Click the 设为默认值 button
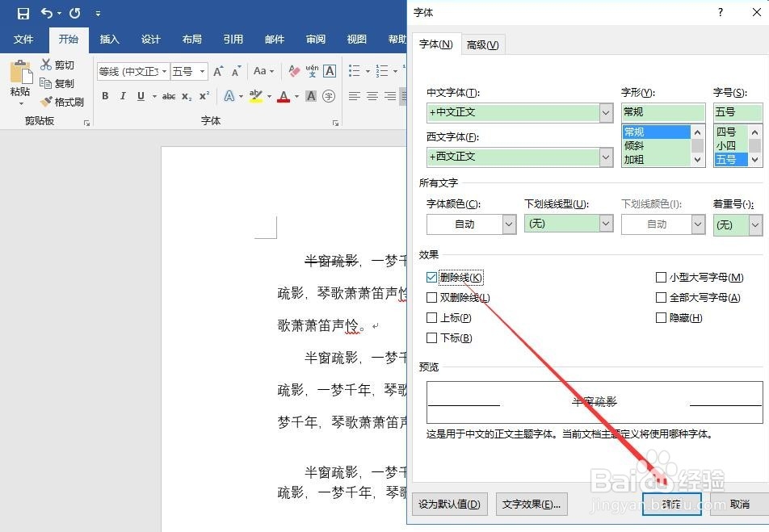769x532 pixels. click(449, 504)
